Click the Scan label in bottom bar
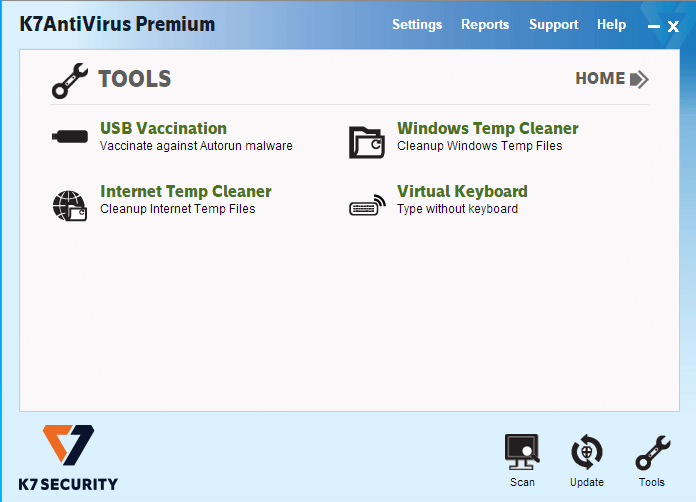Screen dimensions: 696x502 [x=522, y=482]
